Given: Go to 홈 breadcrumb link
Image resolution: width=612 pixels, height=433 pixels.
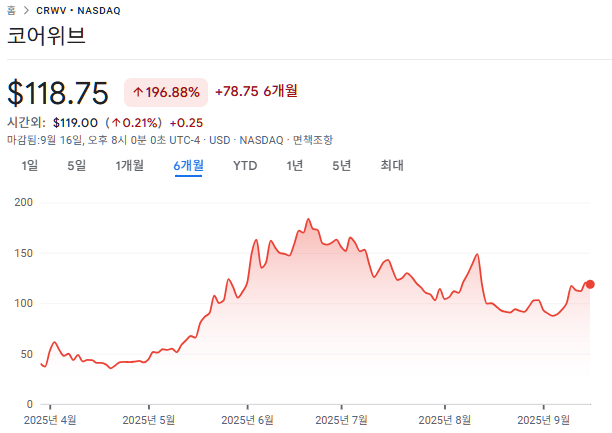Looking at the screenshot, I should 11,10.
